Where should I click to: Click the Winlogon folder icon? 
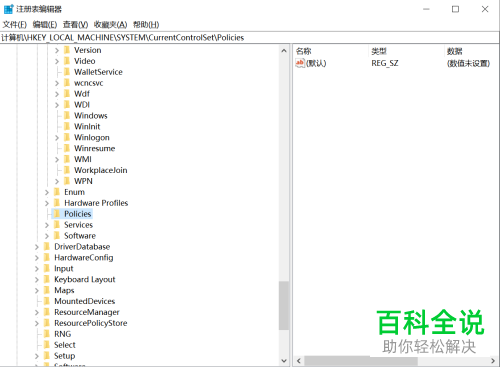pyautogui.click(x=67, y=137)
